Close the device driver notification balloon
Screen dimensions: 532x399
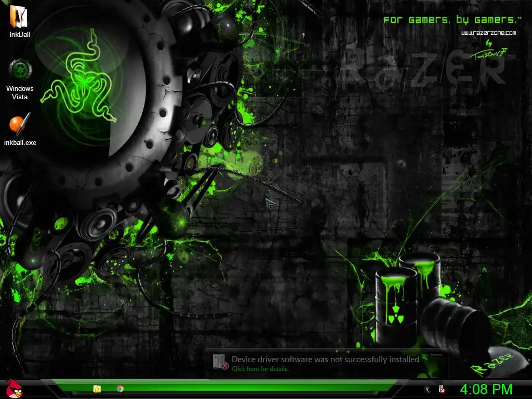[x=436, y=356]
